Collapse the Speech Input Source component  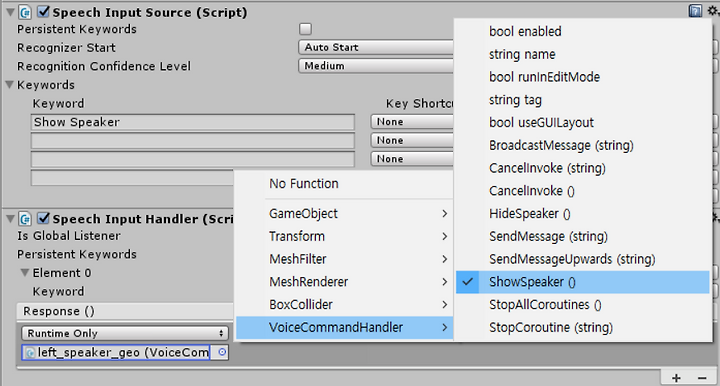click(x=10, y=12)
